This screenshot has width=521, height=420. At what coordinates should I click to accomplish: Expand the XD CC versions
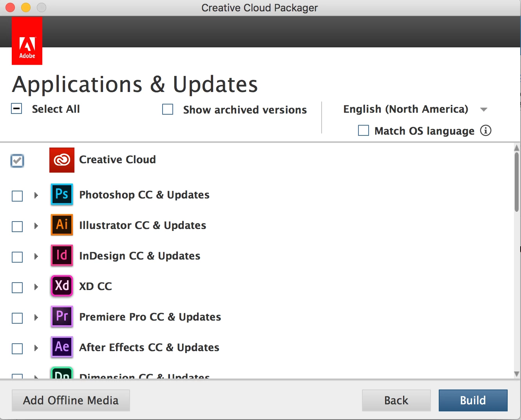pos(36,287)
